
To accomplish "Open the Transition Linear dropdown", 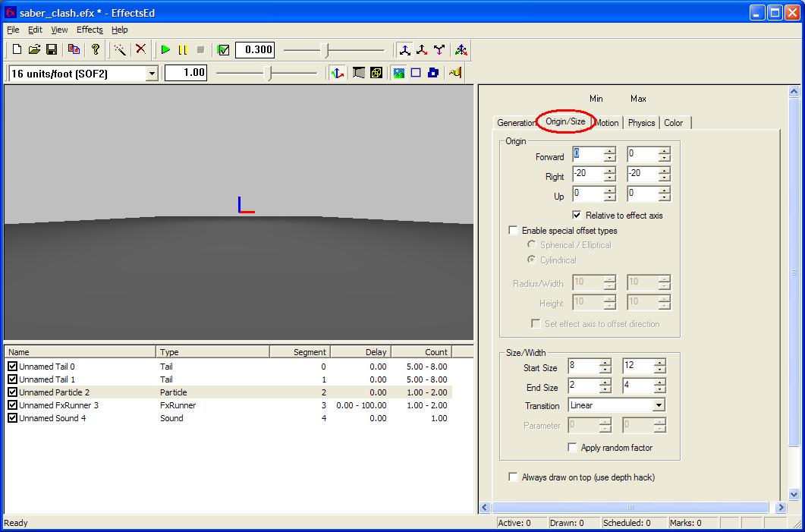I will (x=658, y=405).
